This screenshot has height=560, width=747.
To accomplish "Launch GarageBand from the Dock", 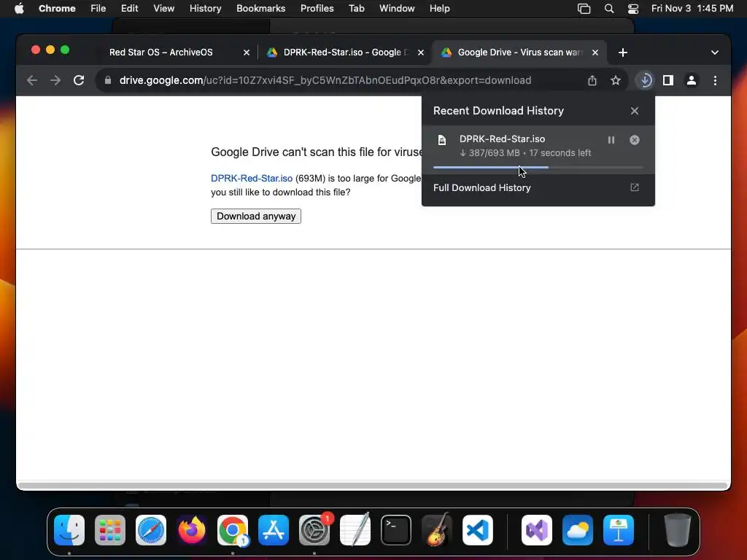I will pos(437,530).
